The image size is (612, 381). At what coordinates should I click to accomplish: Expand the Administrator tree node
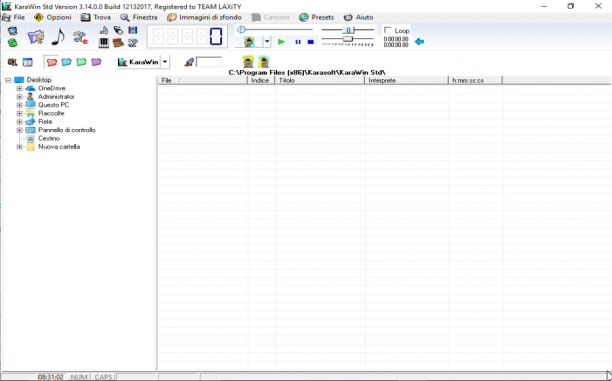tap(19, 96)
